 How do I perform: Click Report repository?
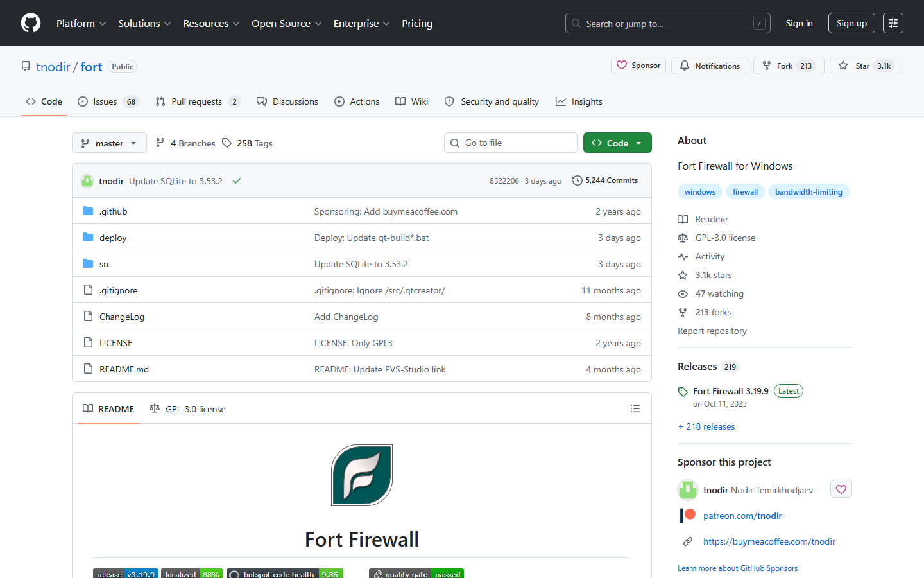click(x=712, y=331)
